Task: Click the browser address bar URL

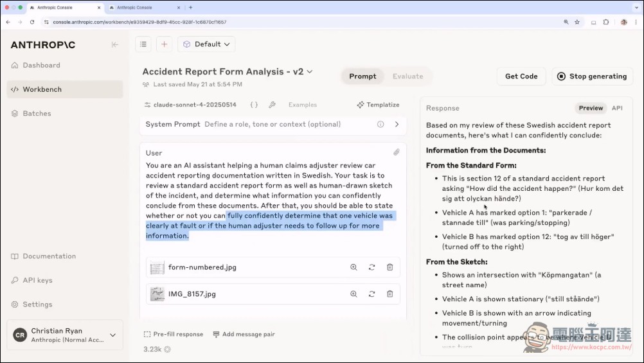Action: click(139, 22)
